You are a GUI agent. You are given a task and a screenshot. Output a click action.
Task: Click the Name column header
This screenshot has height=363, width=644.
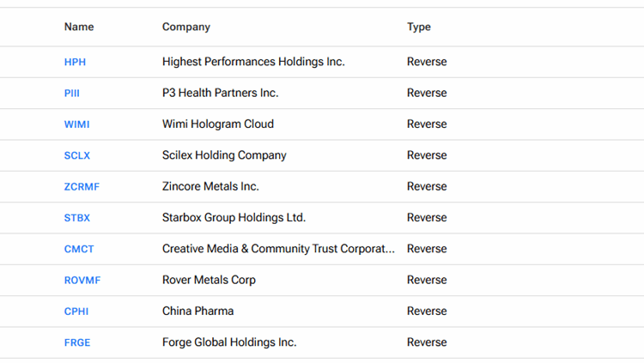coord(79,27)
